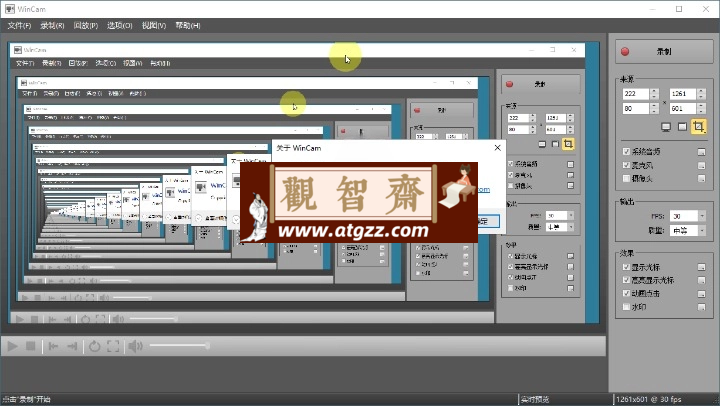720x406 pixels.
Task: Jump to end of recording icon
Action: point(72,346)
